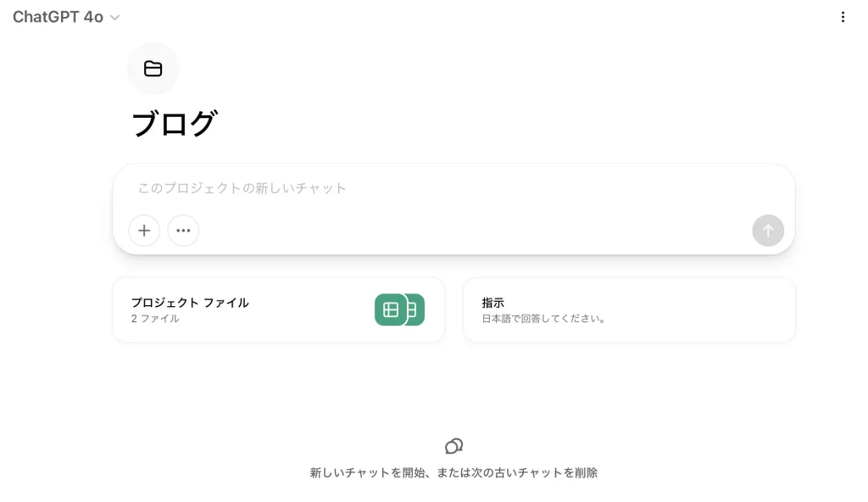The image size is (868, 502).
Task: Click the partially hidden second spreadsheet icon
Action: 415,310
